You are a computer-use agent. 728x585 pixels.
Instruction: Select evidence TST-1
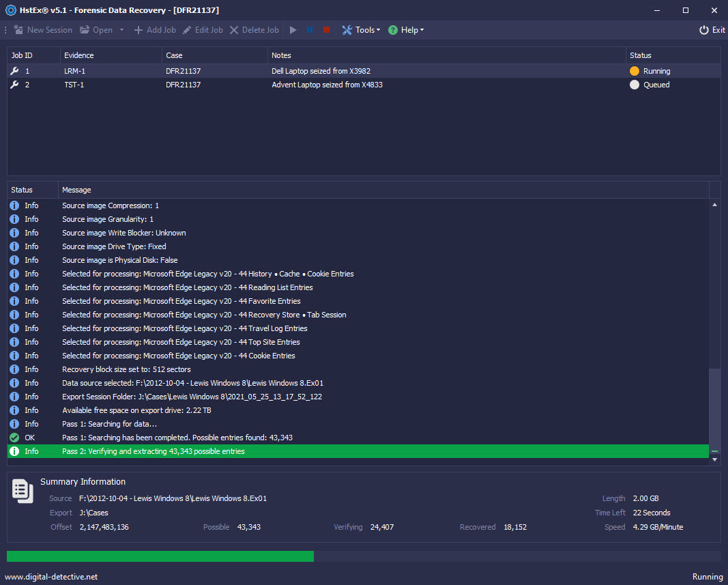pyautogui.click(x=74, y=85)
